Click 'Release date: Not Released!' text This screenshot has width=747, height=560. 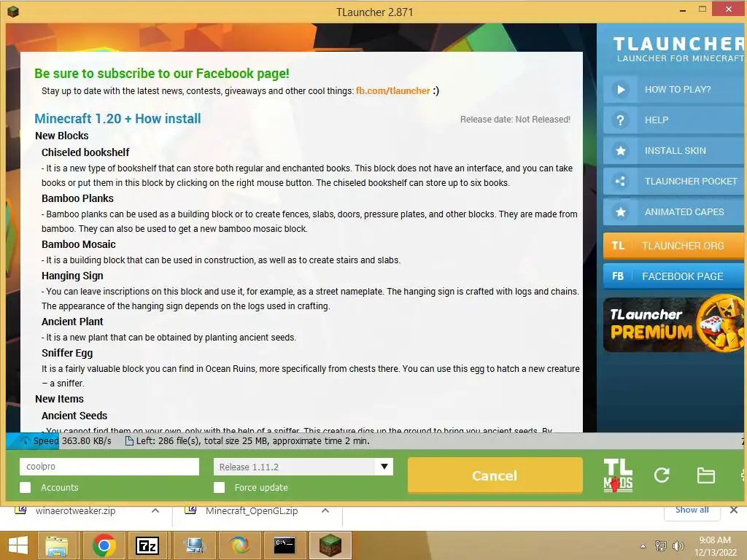[x=515, y=120]
